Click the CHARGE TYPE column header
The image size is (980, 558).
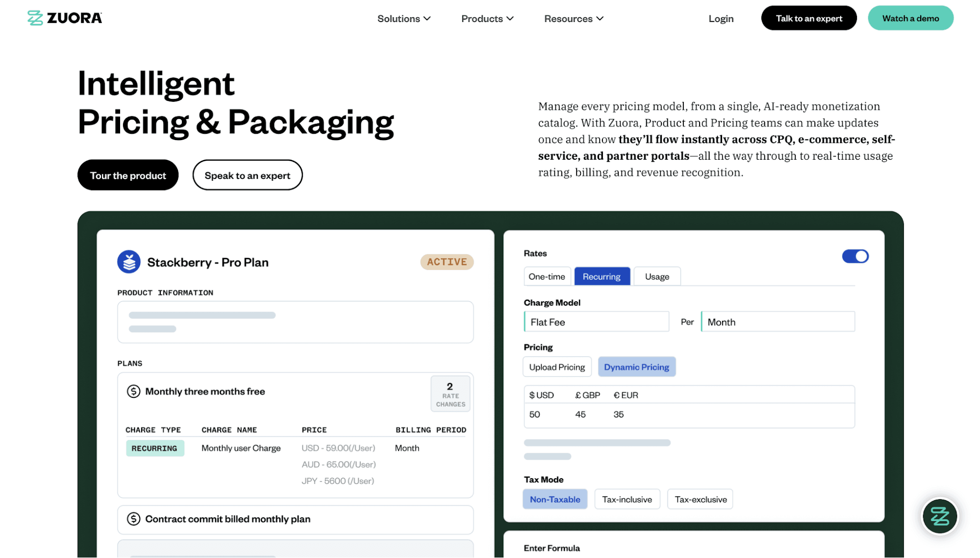153,430
